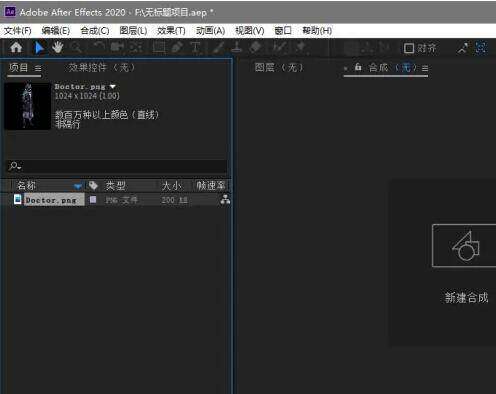Switch to the 合成 (无) tab
Viewport: 496px width, 394px height.
coord(393,68)
